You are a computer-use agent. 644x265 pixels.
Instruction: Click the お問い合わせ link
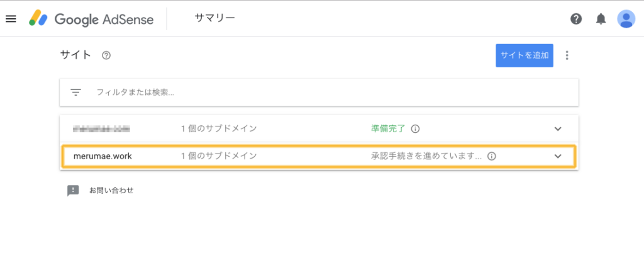click(x=111, y=191)
